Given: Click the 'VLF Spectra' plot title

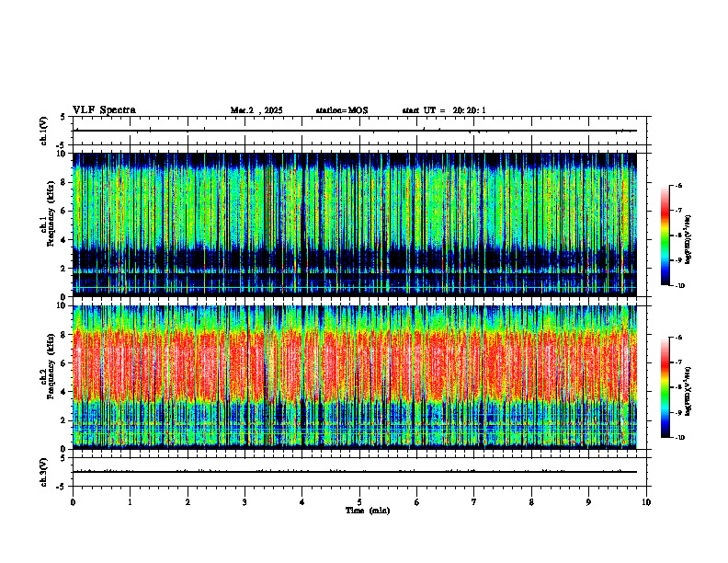Looking at the screenshot, I should (x=104, y=110).
